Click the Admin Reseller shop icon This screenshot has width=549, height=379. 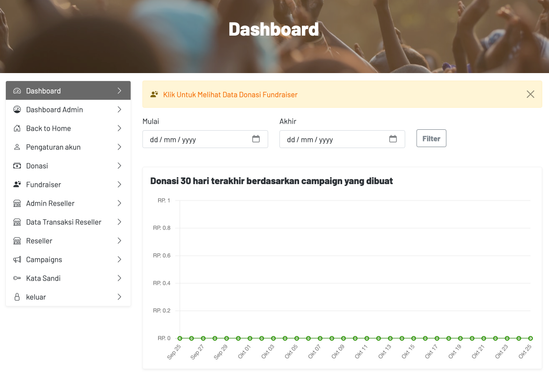coord(17,203)
